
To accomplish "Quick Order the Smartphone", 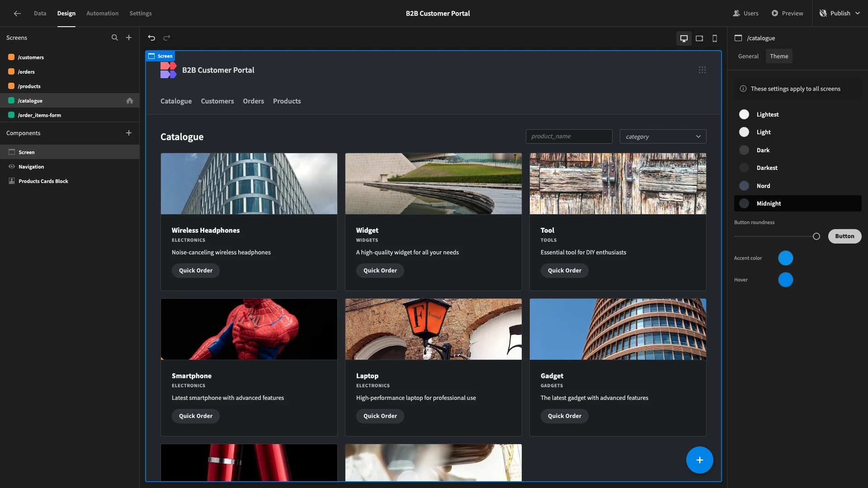I will pyautogui.click(x=196, y=416).
